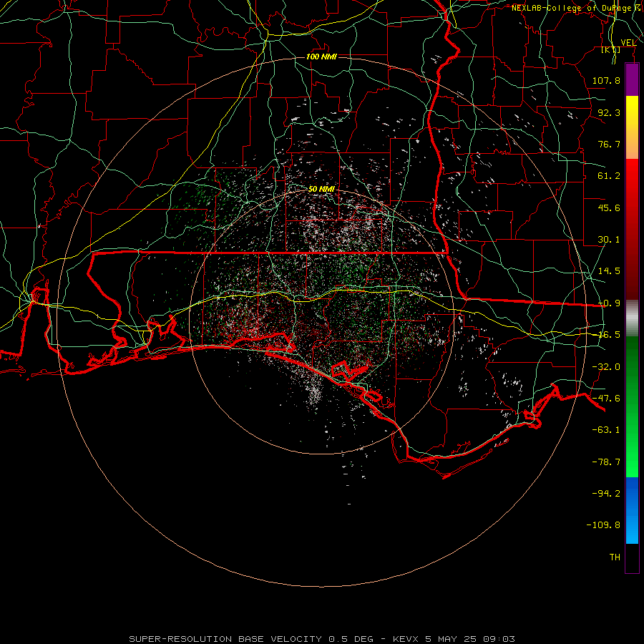Click the TH label on the legend

(x=615, y=557)
